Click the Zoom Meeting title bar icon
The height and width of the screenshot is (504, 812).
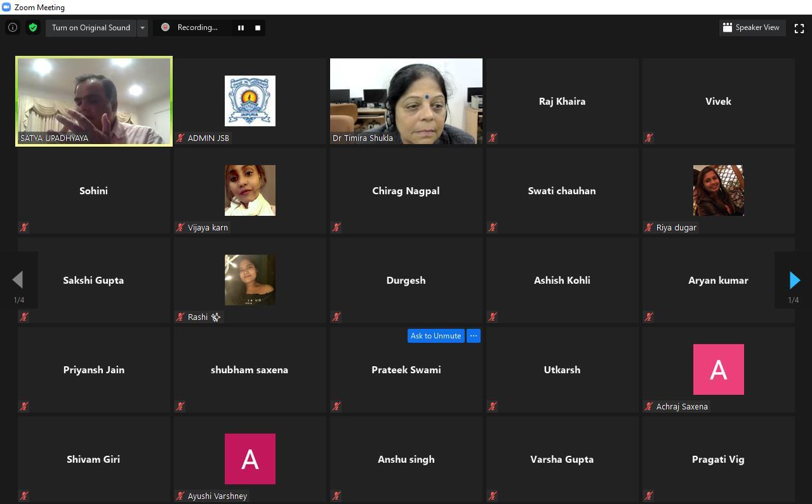(x=6, y=7)
